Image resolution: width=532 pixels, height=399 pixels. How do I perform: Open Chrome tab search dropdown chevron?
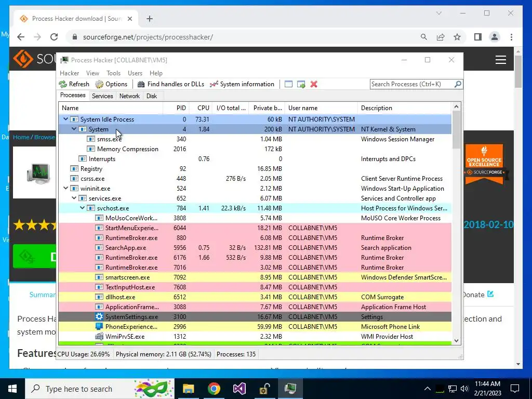coord(438,13)
